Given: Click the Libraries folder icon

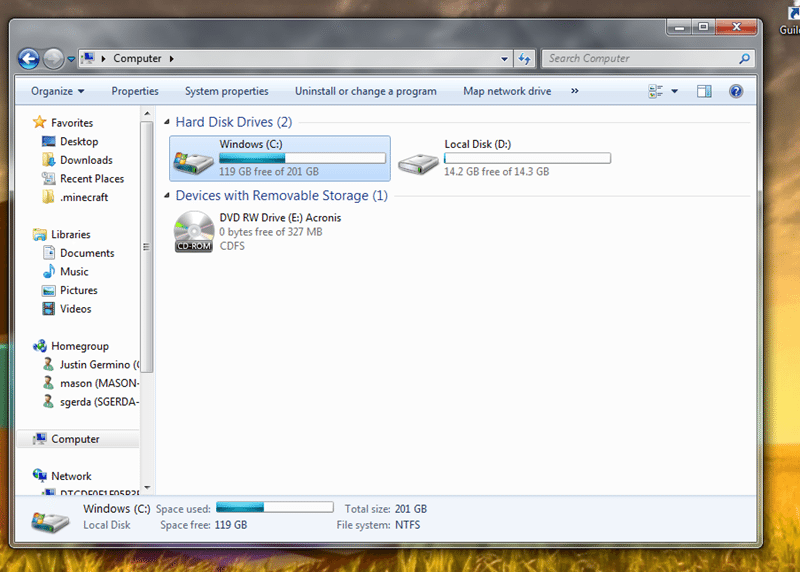Looking at the screenshot, I should [x=39, y=235].
